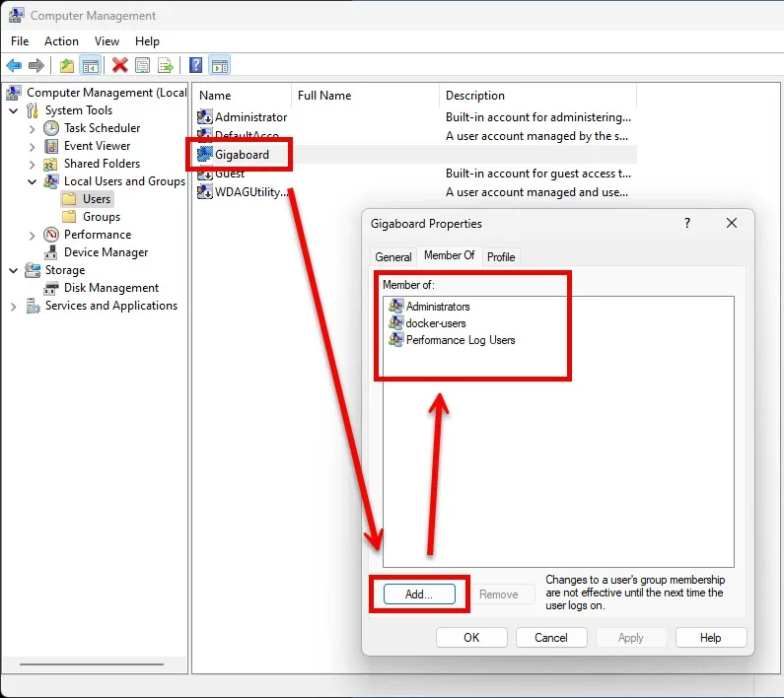
Task: Select the Users folder in tree
Action: tap(96, 199)
